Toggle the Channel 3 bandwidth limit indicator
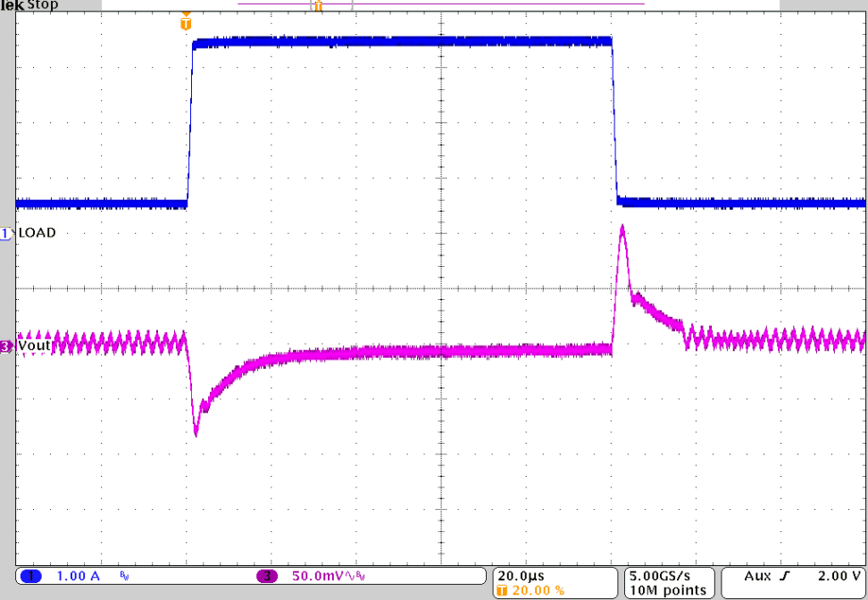The width and height of the screenshot is (868, 600). click(359, 577)
